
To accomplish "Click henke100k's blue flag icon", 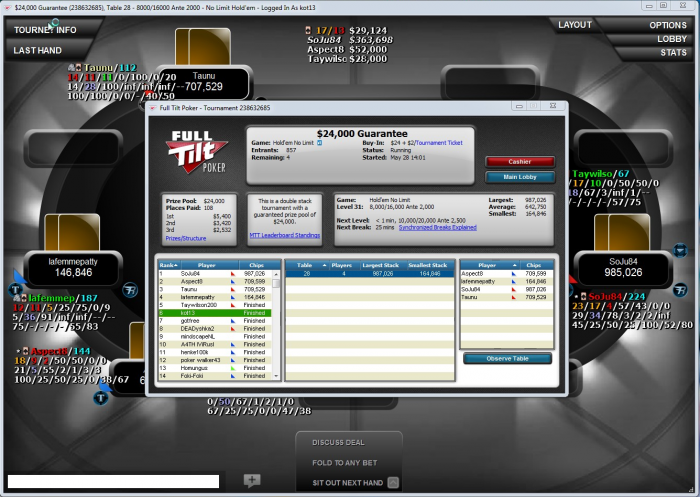I will 233,352.
